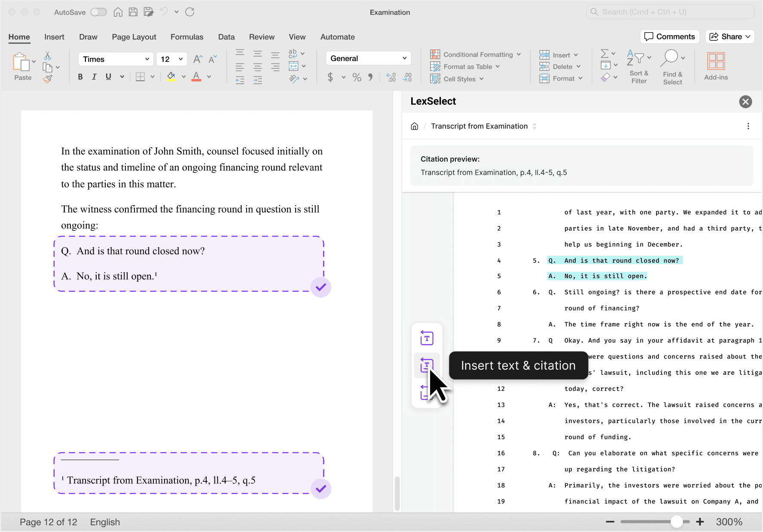The width and height of the screenshot is (763, 532).
Task: Click the yellow fill color bucket icon
Action: tap(171, 77)
